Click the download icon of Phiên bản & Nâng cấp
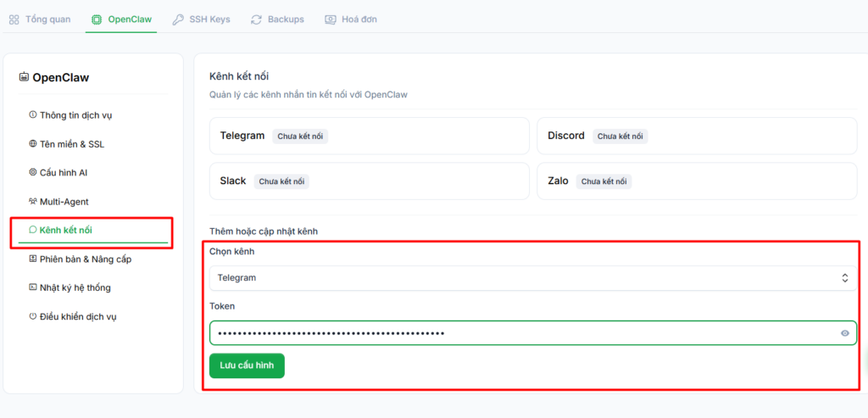868x418 pixels. [33, 259]
